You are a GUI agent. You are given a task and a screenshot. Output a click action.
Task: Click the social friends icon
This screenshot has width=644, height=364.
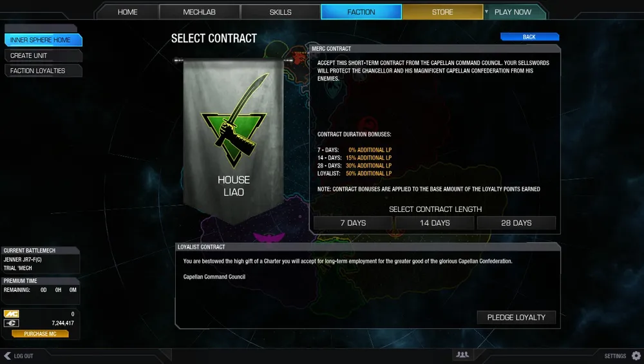click(462, 354)
